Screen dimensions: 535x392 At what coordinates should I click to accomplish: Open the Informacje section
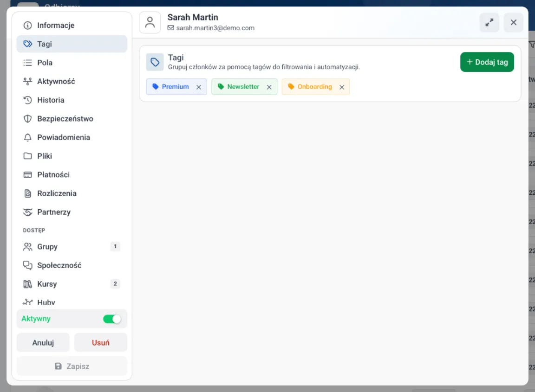tap(72, 25)
